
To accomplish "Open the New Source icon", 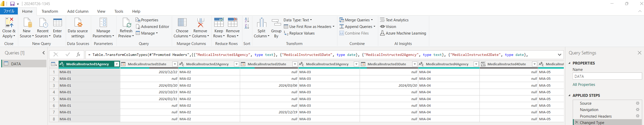I will (x=28, y=23).
